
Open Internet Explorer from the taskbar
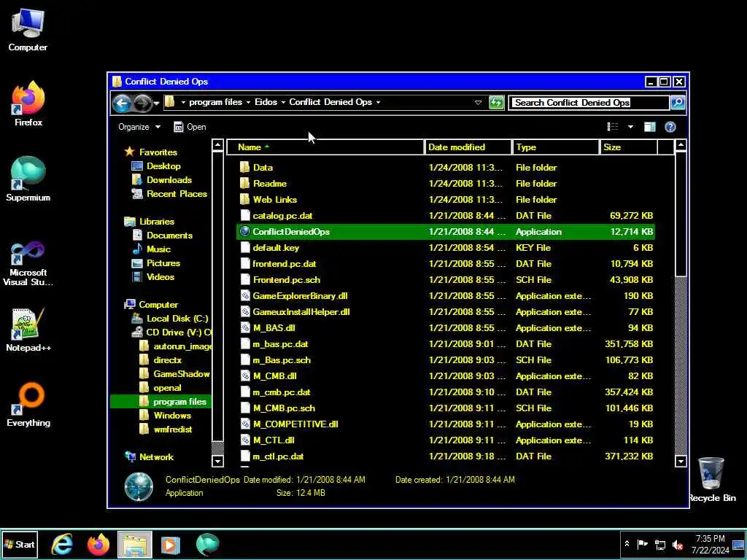tap(63, 544)
